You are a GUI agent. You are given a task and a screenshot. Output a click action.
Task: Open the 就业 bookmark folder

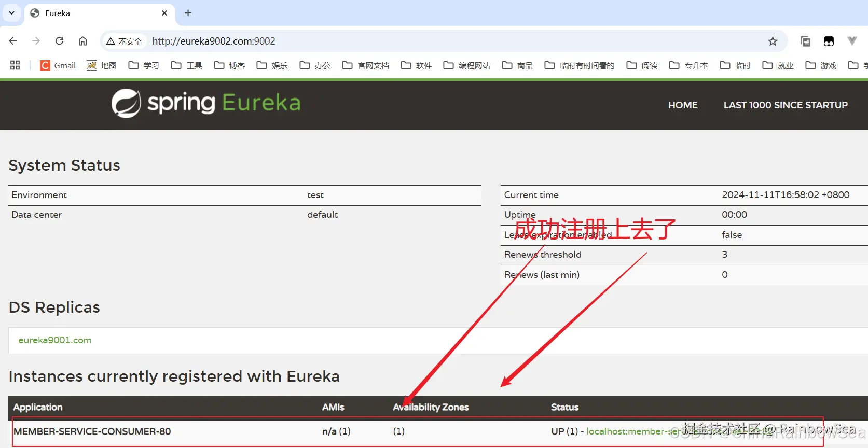[778, 65]
